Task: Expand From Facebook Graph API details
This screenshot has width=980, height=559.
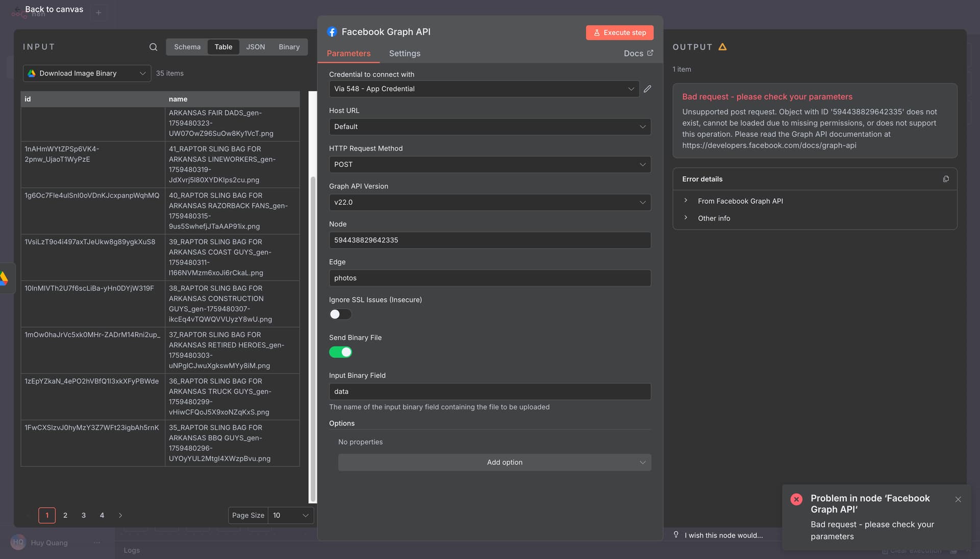Action: click(740, 201)
